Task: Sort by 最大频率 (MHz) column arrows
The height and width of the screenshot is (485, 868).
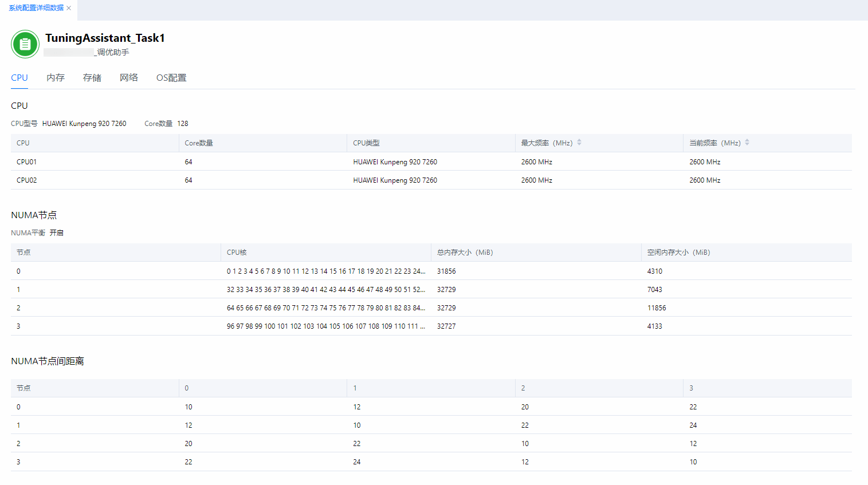Action: (x=579, y=143)
